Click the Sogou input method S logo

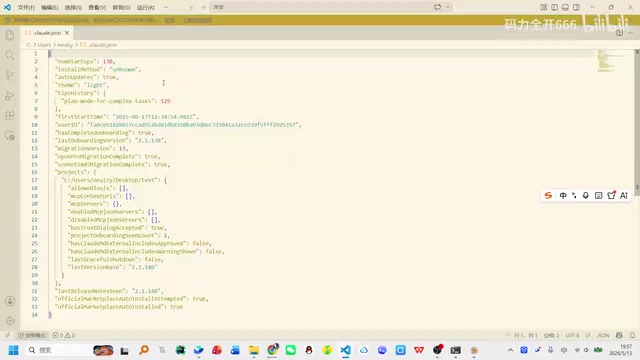click(548, 196)
